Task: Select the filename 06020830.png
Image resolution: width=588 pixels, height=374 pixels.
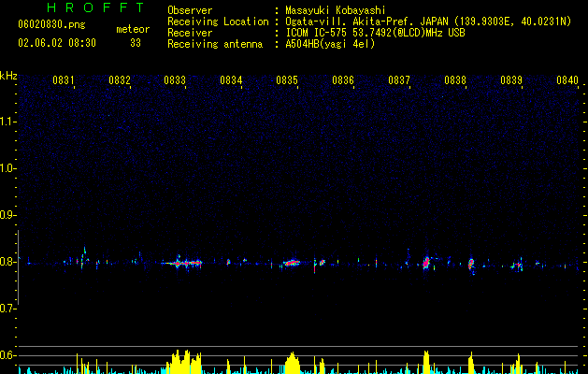Action: tap(51, 25)
